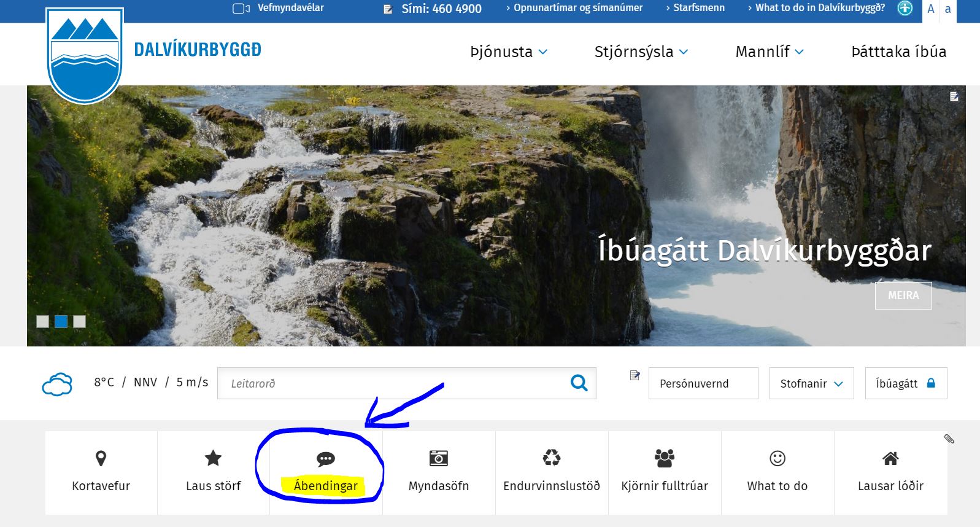Click the accessibility icon in top bar
This screenshot has height=527, width=980.
[x=905, y=9]
